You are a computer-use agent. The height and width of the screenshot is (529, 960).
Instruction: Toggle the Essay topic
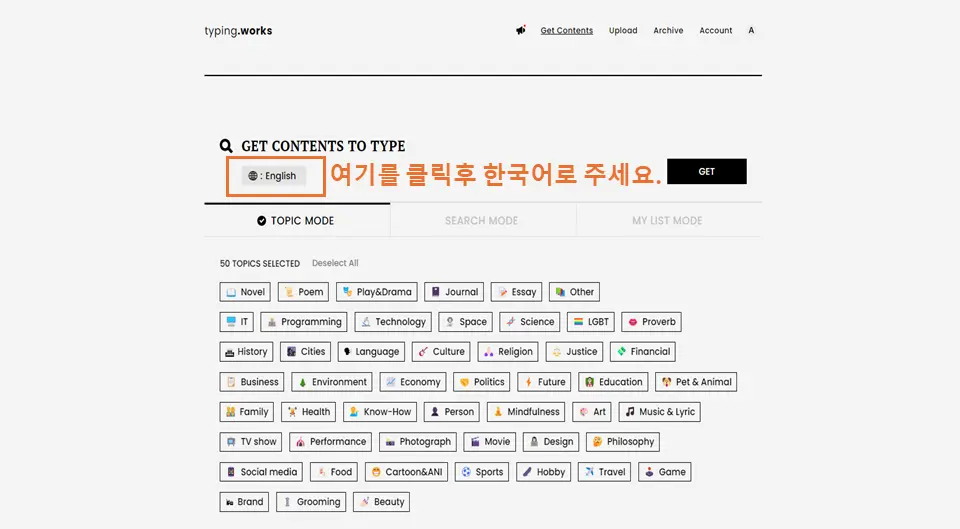pos(516,292)
